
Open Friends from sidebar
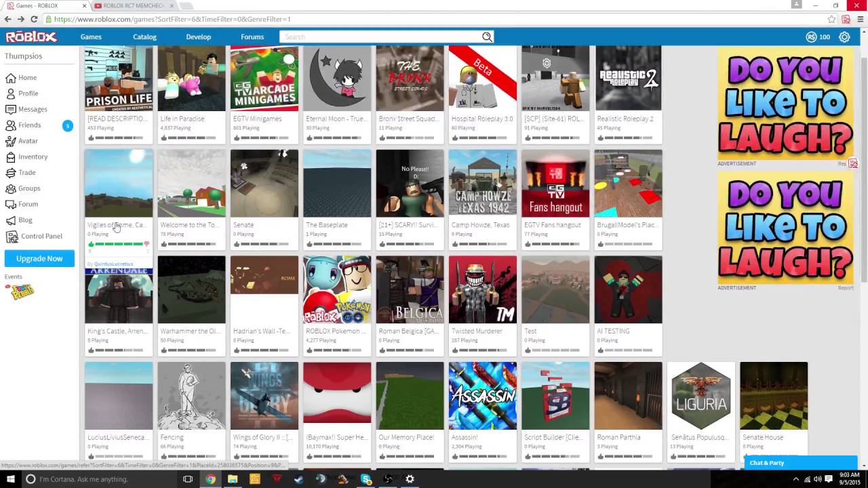click(x=23, y=125)
